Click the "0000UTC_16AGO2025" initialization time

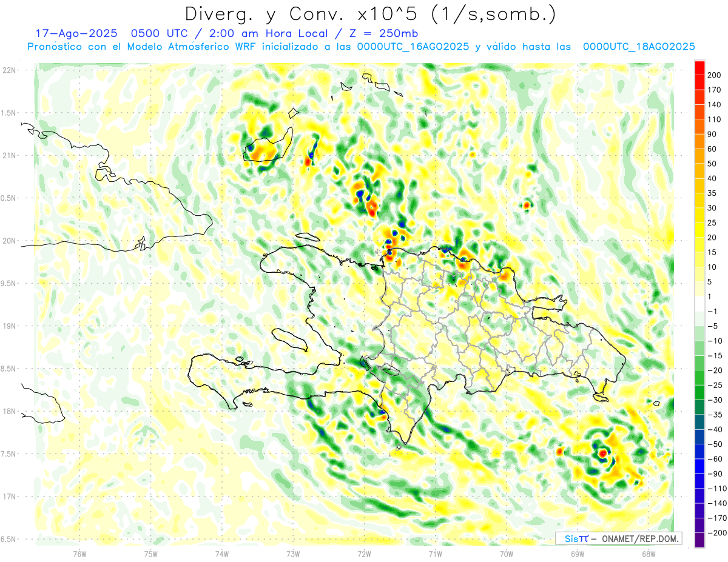413,47
